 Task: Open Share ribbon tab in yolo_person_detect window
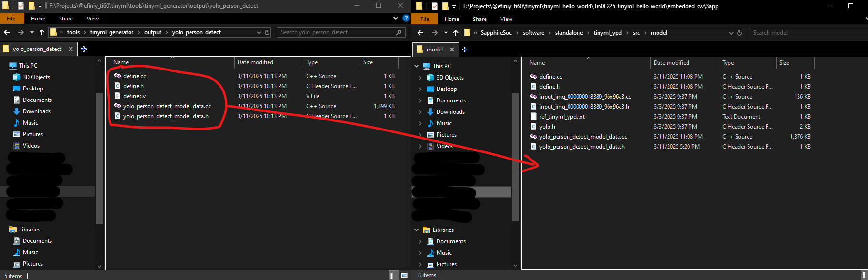click(x=66, y=19)
